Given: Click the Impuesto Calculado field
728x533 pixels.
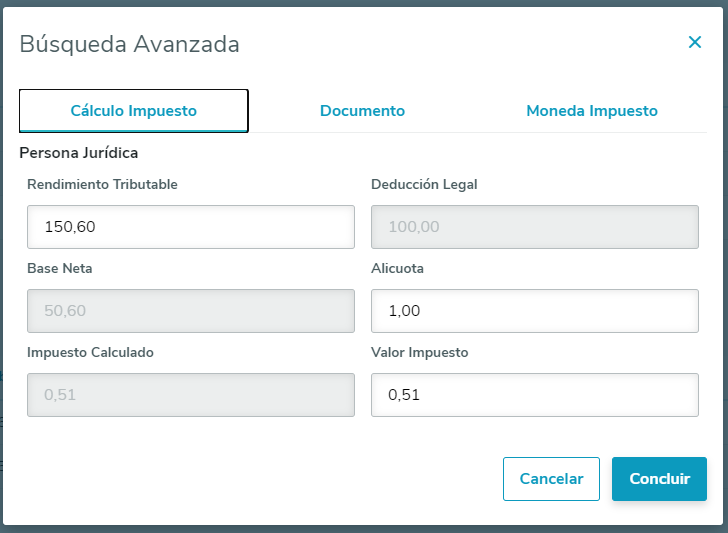Looking at the screenshot, I should pyautogui.click(x=191, y=395).
